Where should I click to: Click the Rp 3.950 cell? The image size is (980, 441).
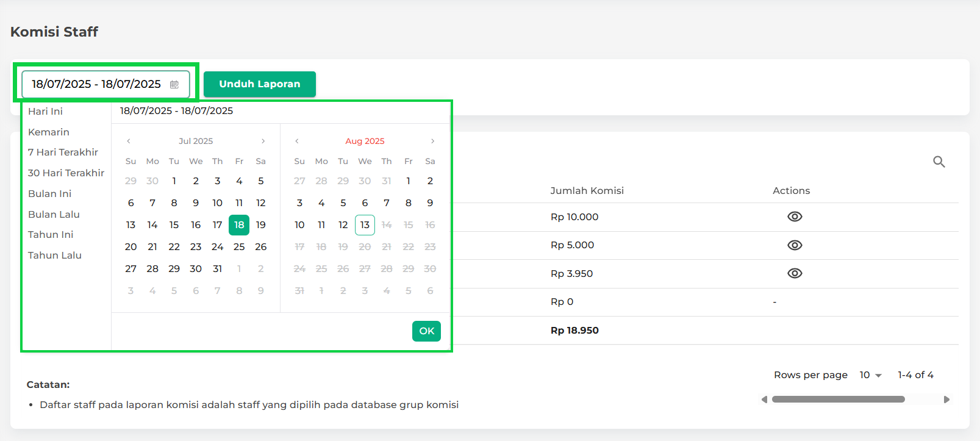click(x=571, y=274)
